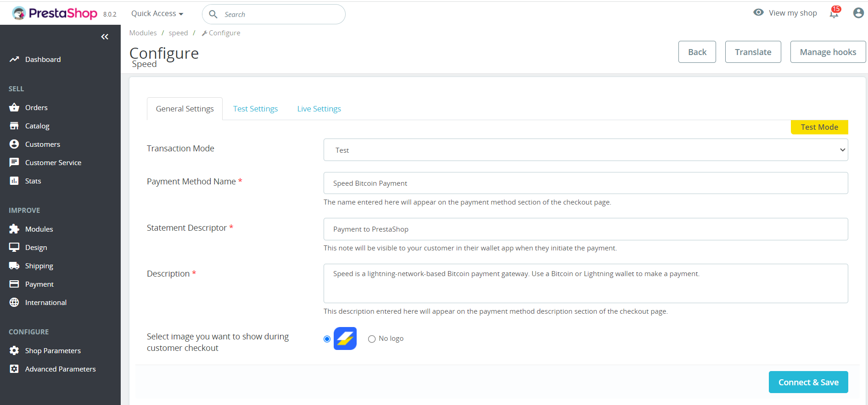This screenshot has height=405, width=868.
Task: Click the Modules breadcrumb link
Action: coord(143,33)
